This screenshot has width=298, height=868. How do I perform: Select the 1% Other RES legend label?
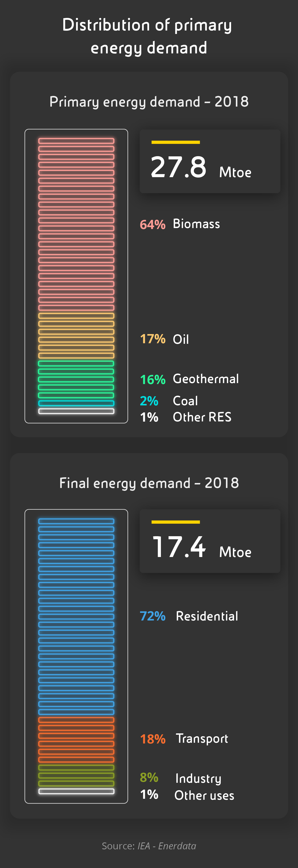tap(186, 417)
